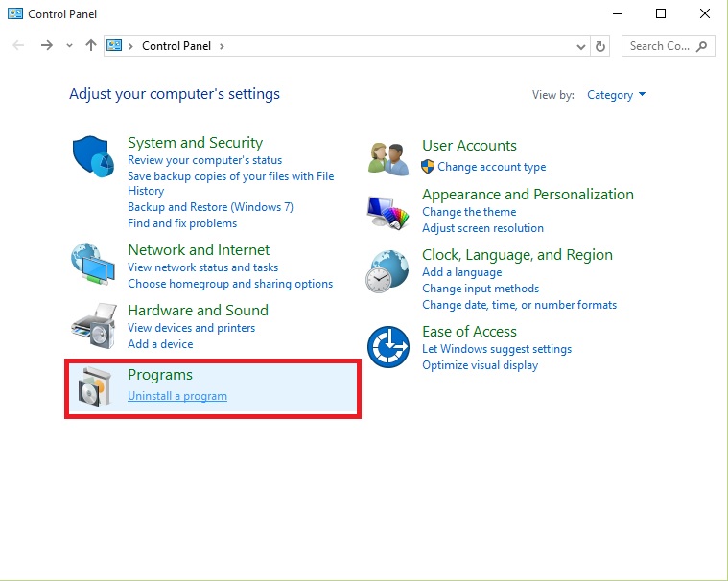Click the shield icon beside Change account type
Screen dimensions: 728x581
coord(428,167)
